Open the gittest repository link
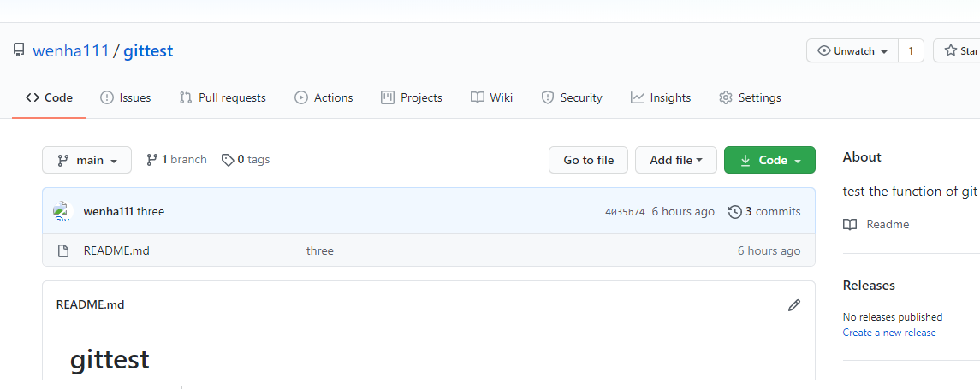Viewport: 980px width, 389px height. [x=148, y=50]
